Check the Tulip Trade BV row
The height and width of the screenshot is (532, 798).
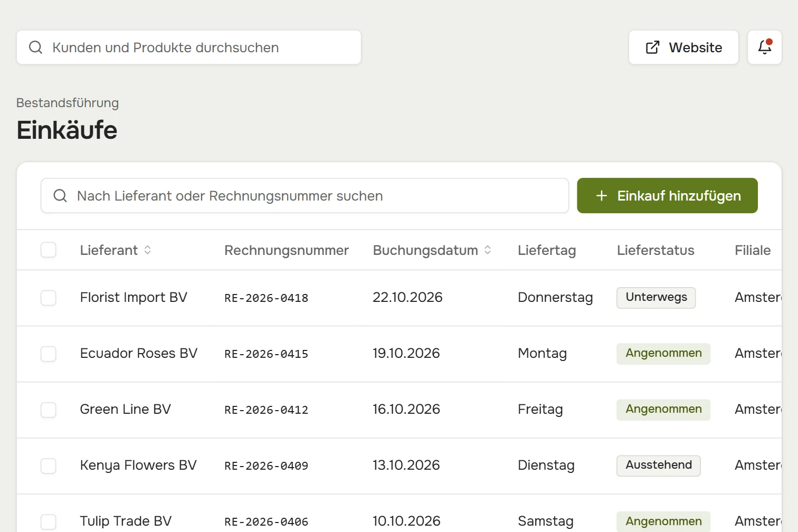point(49,521)
